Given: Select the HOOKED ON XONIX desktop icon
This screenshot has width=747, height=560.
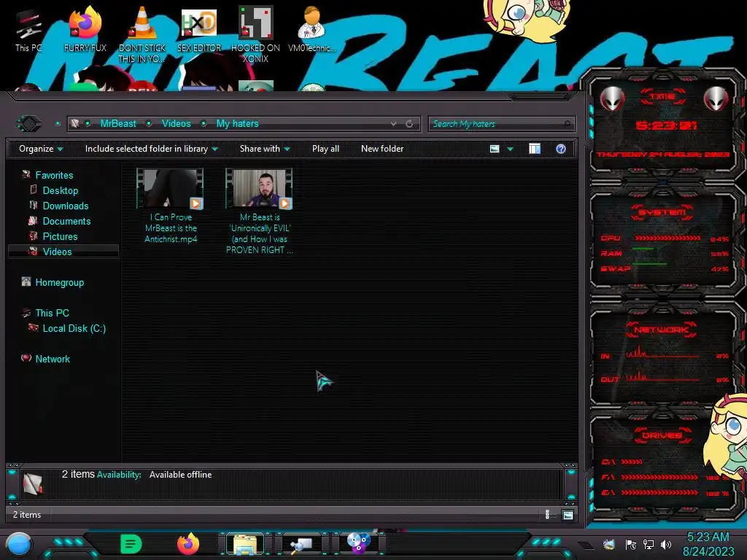Looking at the screenshot, I should point(255,34).
